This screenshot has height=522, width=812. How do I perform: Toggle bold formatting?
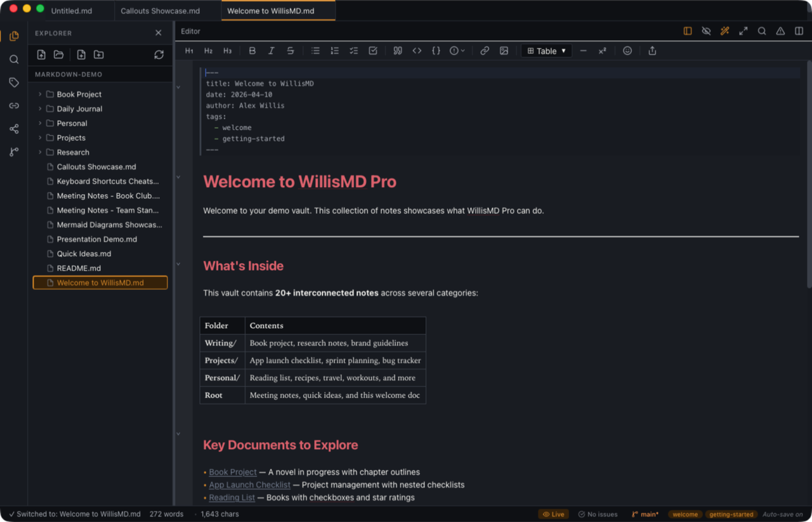pos(252,51)
